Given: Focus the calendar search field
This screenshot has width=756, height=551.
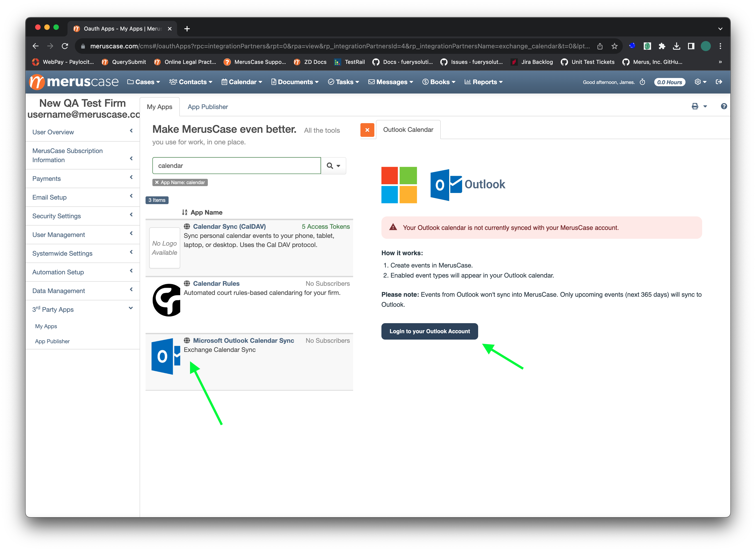Looking at the screenshot, I should coord(237,165).
